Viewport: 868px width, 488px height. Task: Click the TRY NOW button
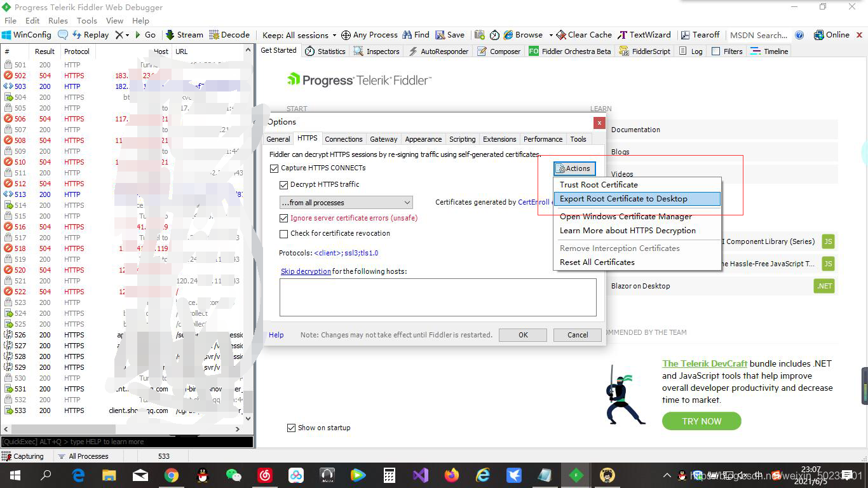click(702, 421)
